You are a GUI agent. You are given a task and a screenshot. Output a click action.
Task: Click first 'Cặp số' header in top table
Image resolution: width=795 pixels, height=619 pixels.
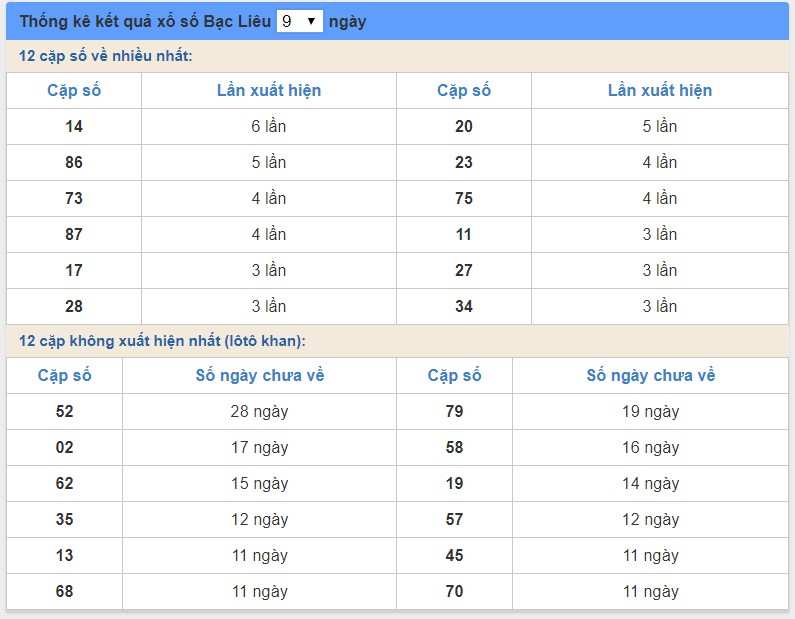(x=74, y=90)
